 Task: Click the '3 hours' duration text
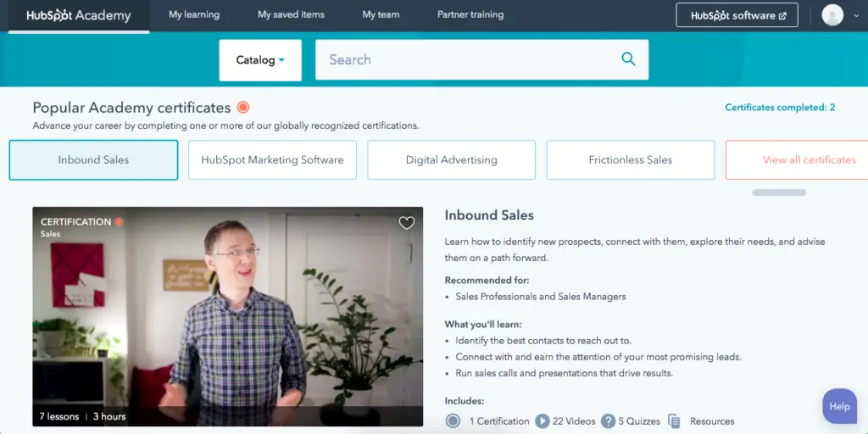[109, 416]
